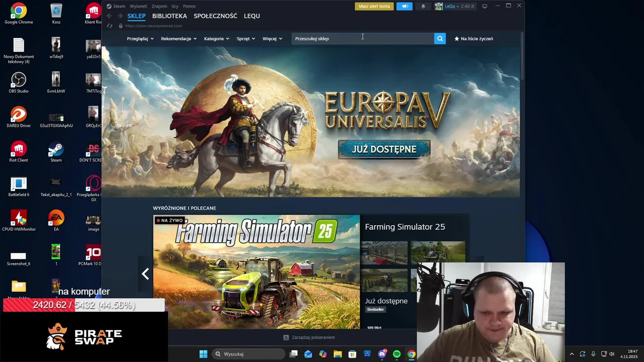This screenshot has width=644, height=362.
Task: Open the Kosz recycle bin icon
Action: pos(56,14)
